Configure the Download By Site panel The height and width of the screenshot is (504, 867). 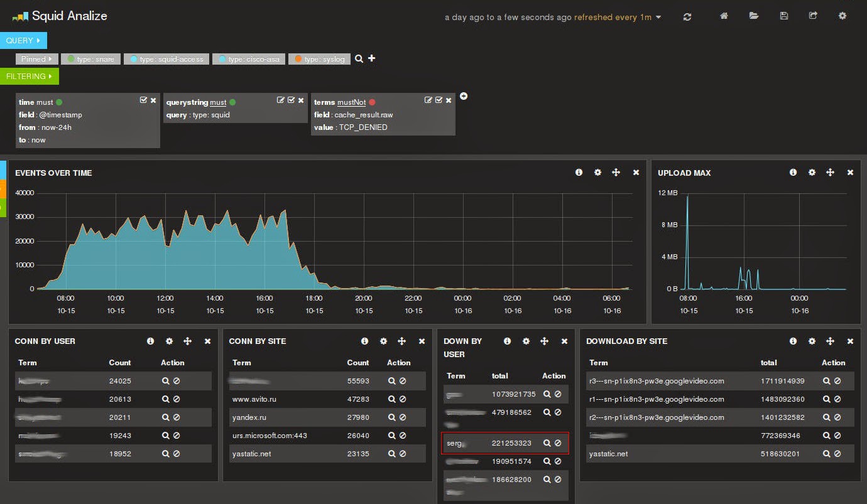pos(812,341)
